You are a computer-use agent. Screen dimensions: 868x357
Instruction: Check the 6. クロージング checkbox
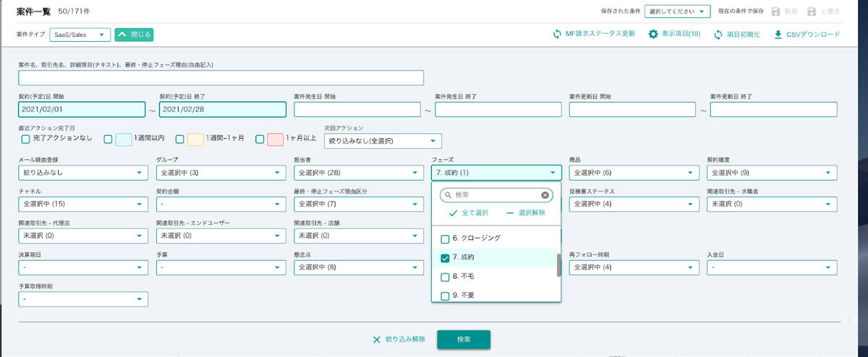coord(445,238)
